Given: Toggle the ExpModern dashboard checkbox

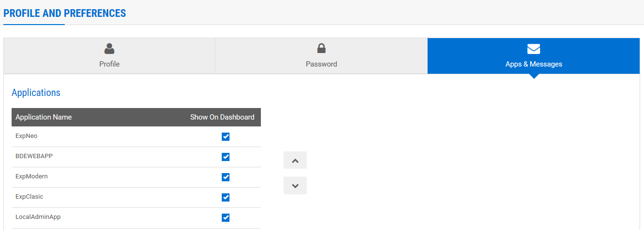Looking at the screenshot, I should coord(226,177).
